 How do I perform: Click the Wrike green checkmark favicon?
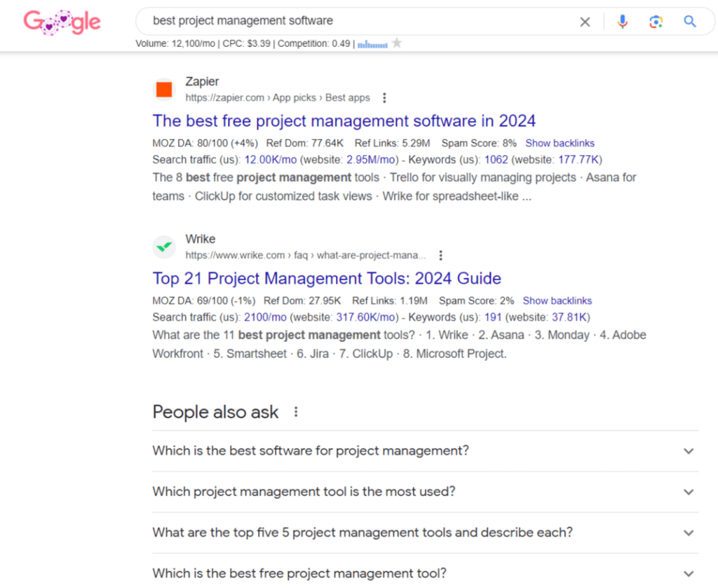[x=163, y=247]
